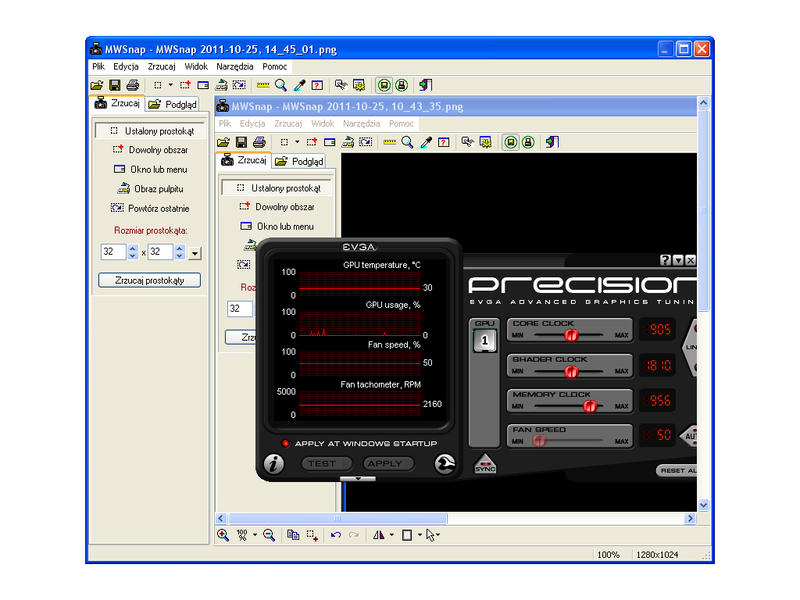The width and height of the screenshot is (800, 600).
Task: Click the preview vertical scrollbar down arrow
Action: click(704, 506)
